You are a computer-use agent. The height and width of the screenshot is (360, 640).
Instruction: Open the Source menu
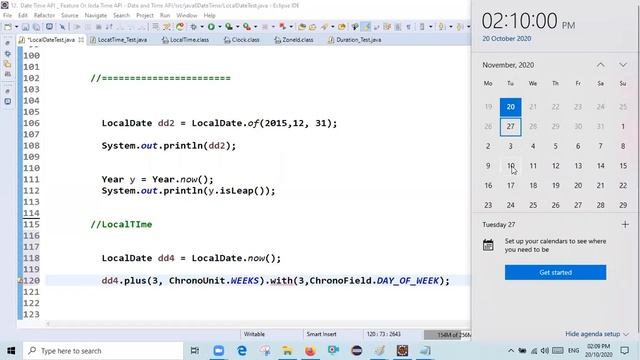point(69,16)
